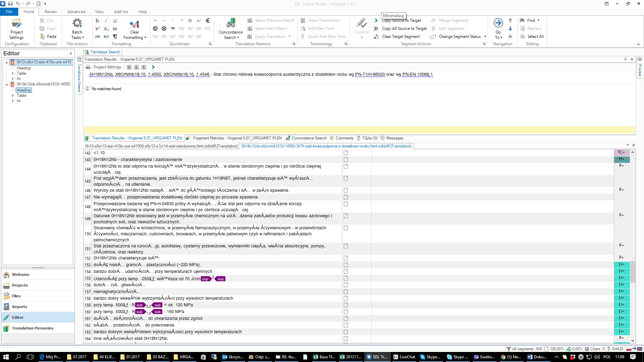
Task: Open the Files view
Action: click(38, 296)
